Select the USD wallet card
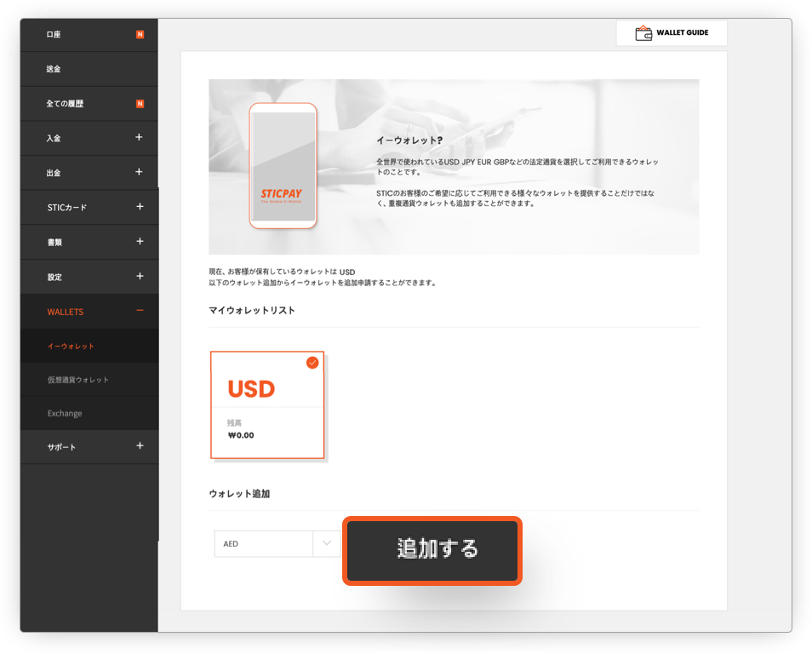The width and height of the screenshot is (812, 654). [x=267, y=405]
